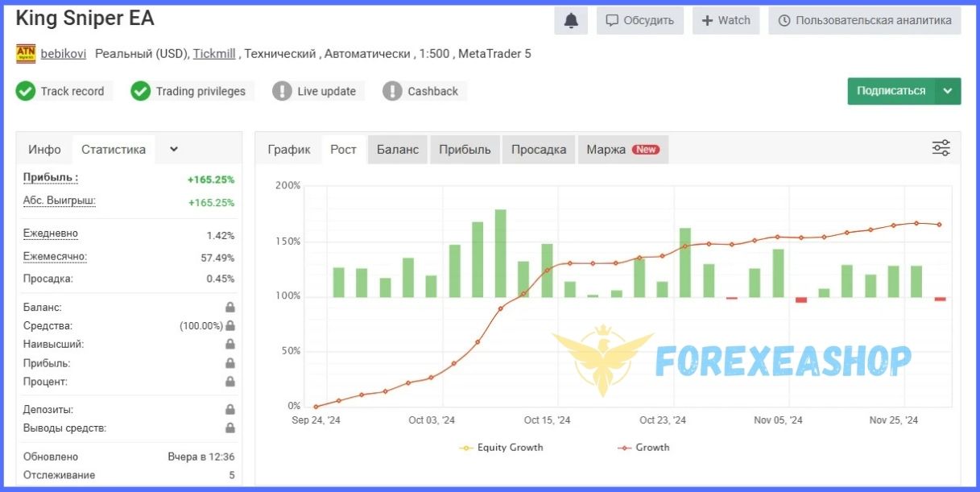
Task: Click the bell notification icon
Action: 571,21
